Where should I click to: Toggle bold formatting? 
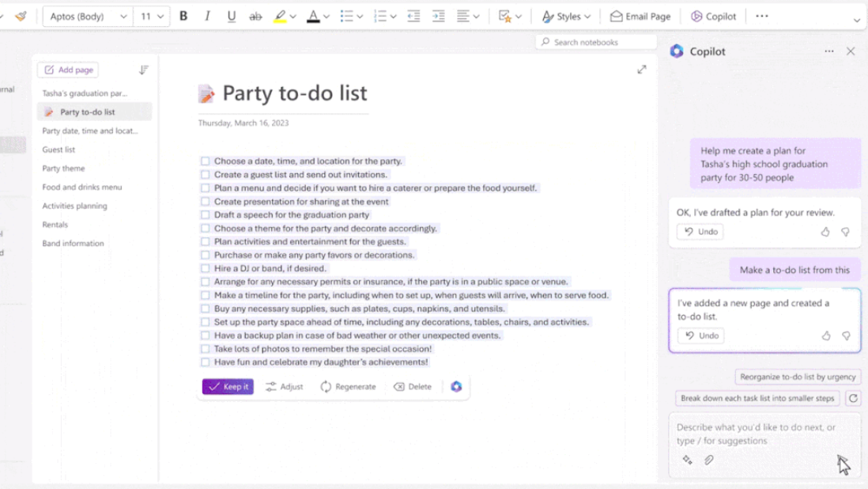pos(183,15)
